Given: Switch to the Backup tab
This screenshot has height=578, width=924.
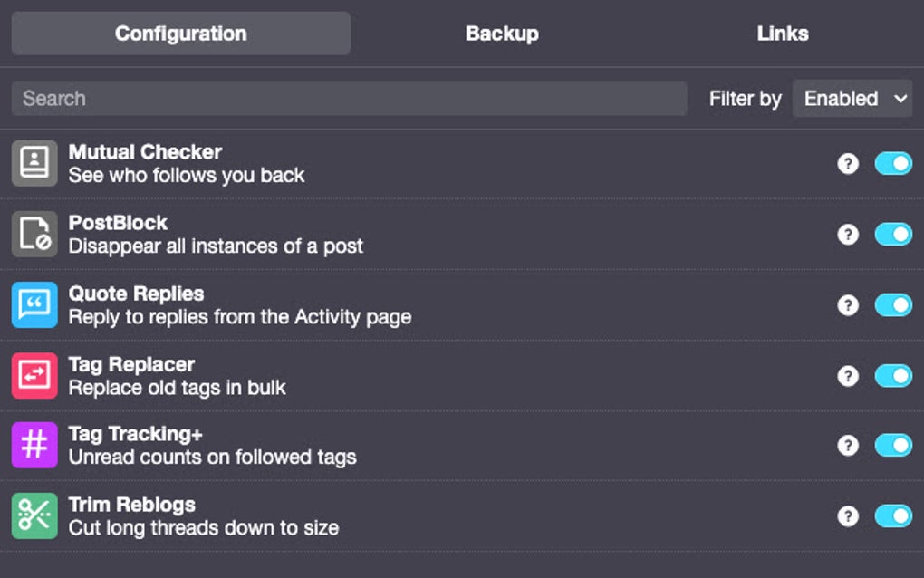Looking at the screenshot, I should (x=502, y=34).
